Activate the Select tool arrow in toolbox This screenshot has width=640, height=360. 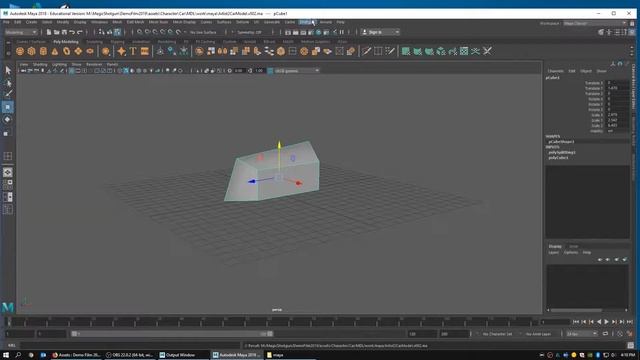click(8, 70)
